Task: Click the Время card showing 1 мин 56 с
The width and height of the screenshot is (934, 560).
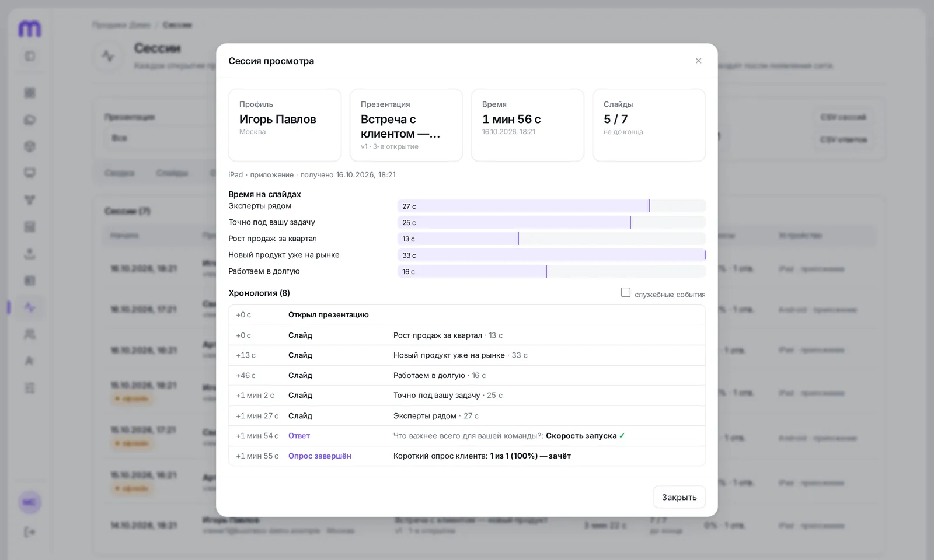Action: 528,125
